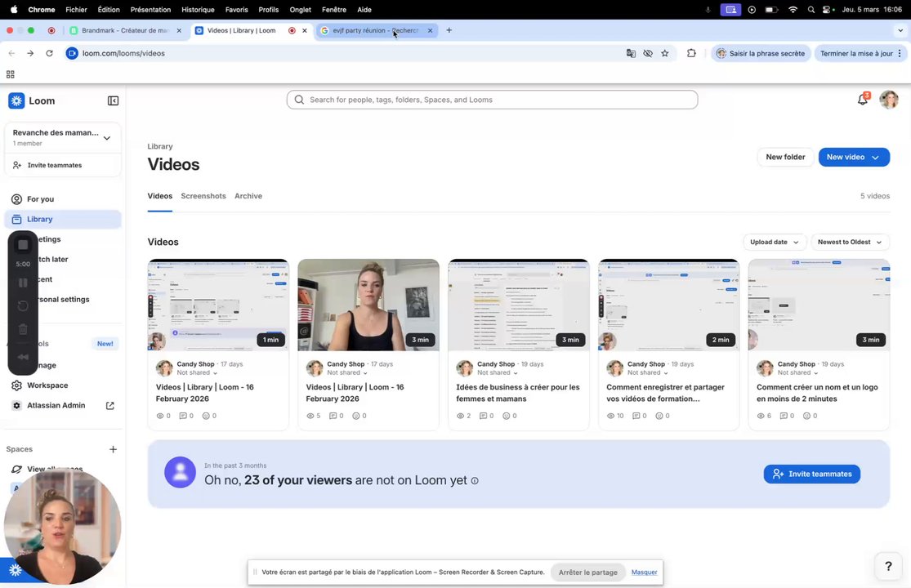
Task: Open Upload date sort dropdown
Action: click(x=774, y=242)
